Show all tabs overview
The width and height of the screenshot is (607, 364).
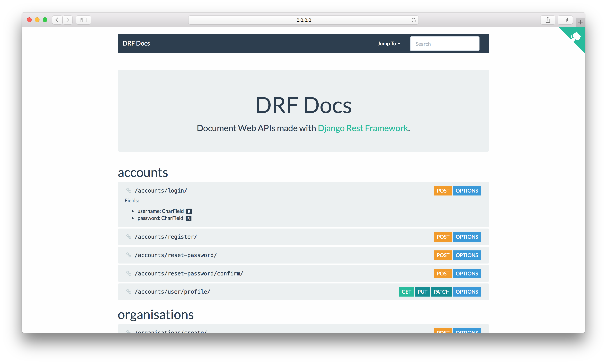(565, 20)
